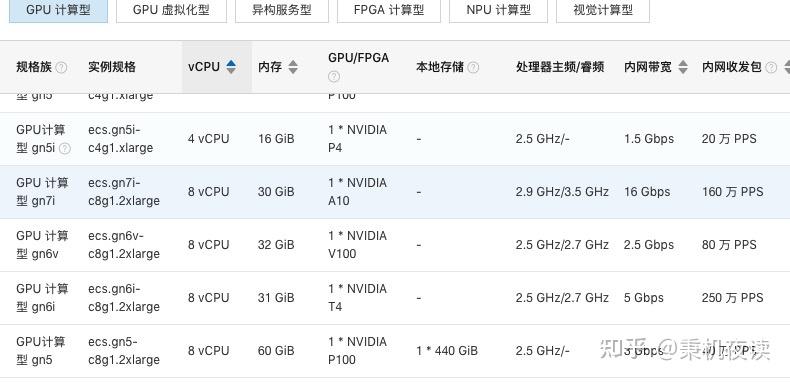Sort table by vCPU column arrows
This screenshot has height=382, width=790.
pos(231,67)
